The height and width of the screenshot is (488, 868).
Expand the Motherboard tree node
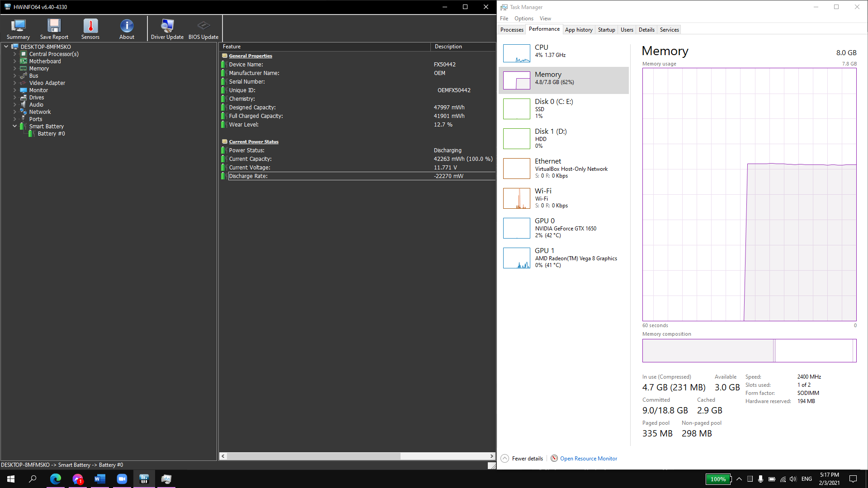[14, 61]
